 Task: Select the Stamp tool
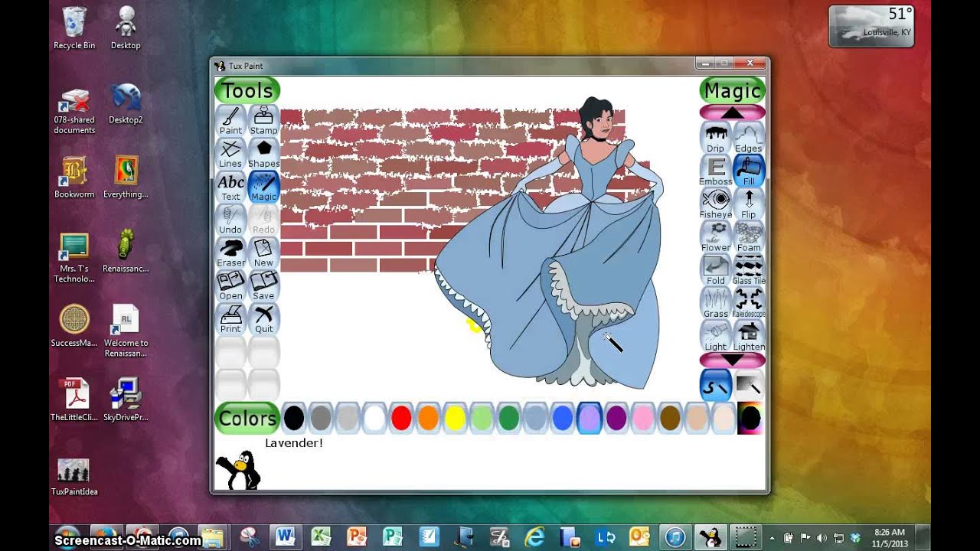pyautogui.click(x=263, y=120)
